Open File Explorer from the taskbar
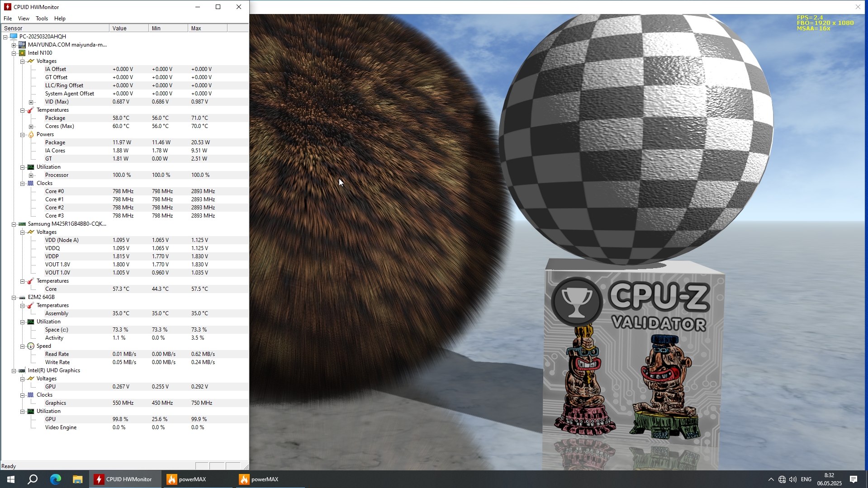Viewport: 868px width, 488px height. 78,479
